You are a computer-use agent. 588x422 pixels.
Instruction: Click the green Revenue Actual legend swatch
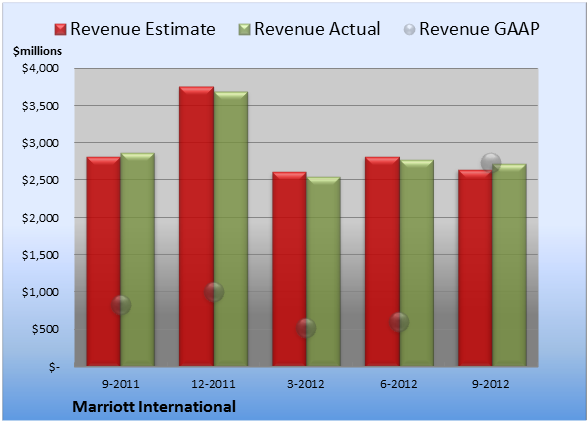(244, 29)
